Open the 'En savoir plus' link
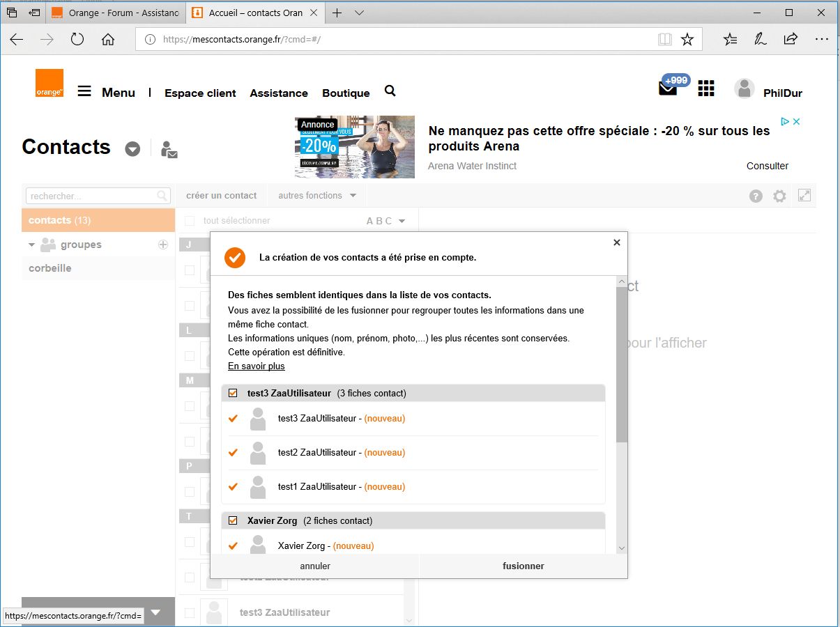Viewport: 840px width, 627px height. coord(256,366)
